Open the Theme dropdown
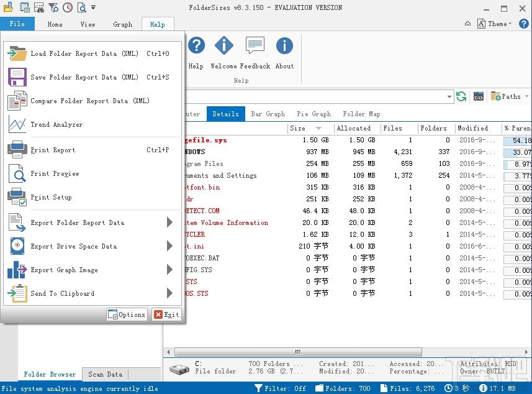Image resolution: width=532 pixels, height=394 pixels. pyautogui.click(x=495, y=24)
